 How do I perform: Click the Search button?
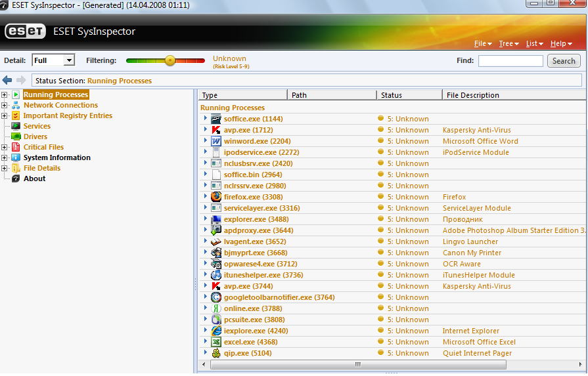click(x=564, y=60)
